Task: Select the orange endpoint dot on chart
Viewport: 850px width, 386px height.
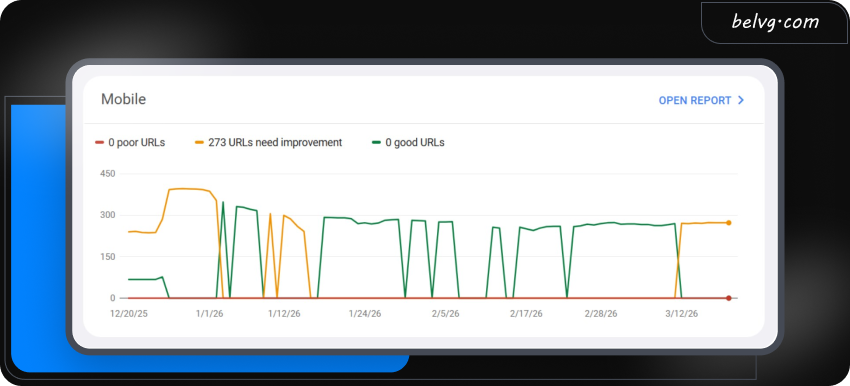Action: point(729,223)
